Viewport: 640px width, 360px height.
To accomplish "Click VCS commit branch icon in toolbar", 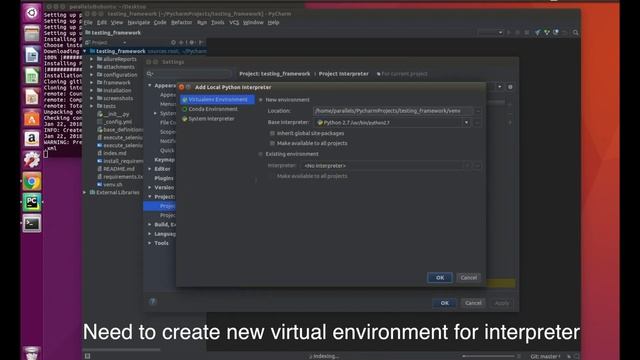I will (x=547, y=33).
